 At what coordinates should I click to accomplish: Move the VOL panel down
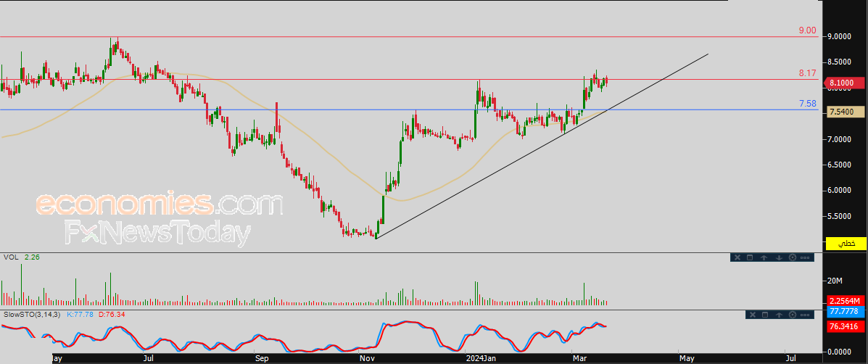coord(778,257)
